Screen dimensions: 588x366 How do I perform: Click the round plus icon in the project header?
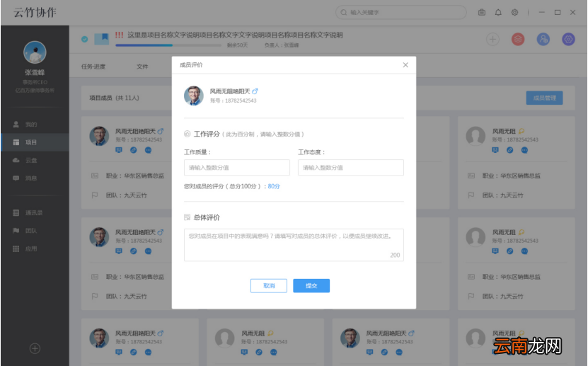492,39
